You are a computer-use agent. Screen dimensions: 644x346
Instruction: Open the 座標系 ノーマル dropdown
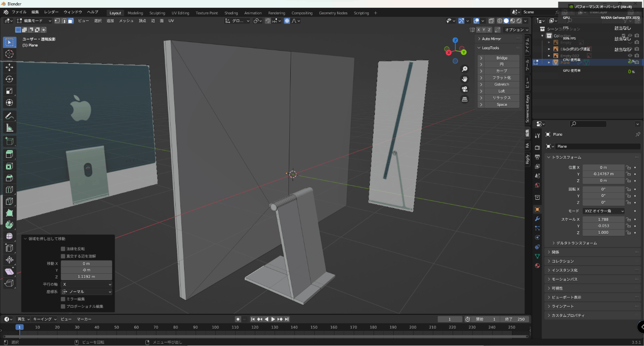(x=86, y=292)
